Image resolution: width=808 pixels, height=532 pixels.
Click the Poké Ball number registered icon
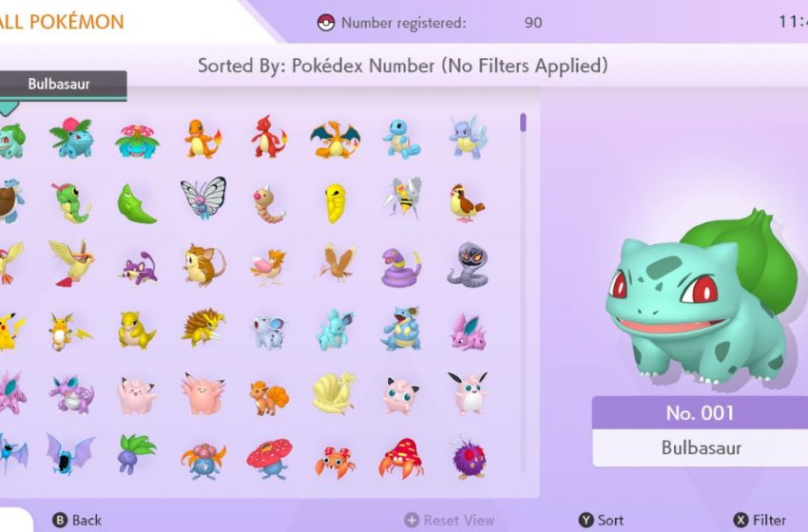point(326,23)
